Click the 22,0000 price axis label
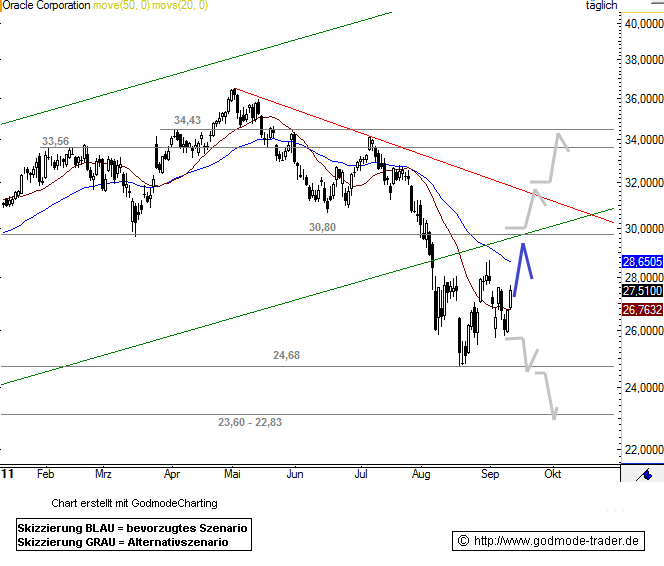The image size is (664, 566). (644, 450)
